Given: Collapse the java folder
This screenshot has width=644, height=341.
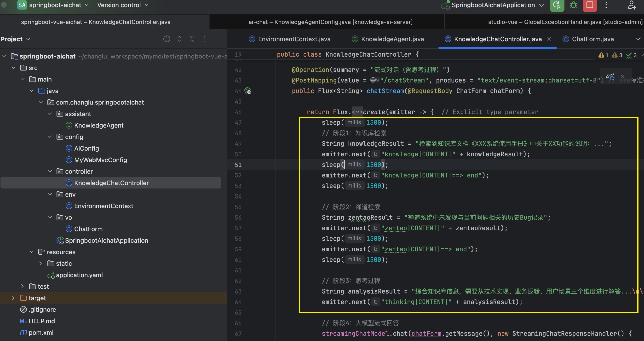Looking at the screenshot, I should click(x=31, y=91).
